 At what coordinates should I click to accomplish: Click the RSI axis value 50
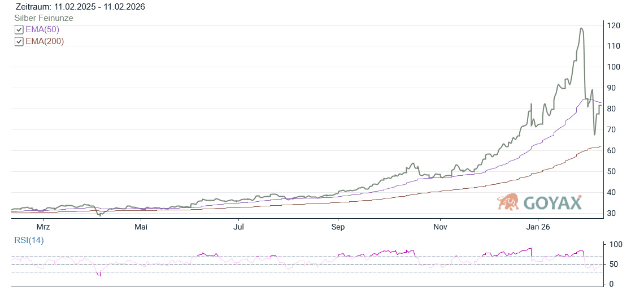[x=613, y=264]
